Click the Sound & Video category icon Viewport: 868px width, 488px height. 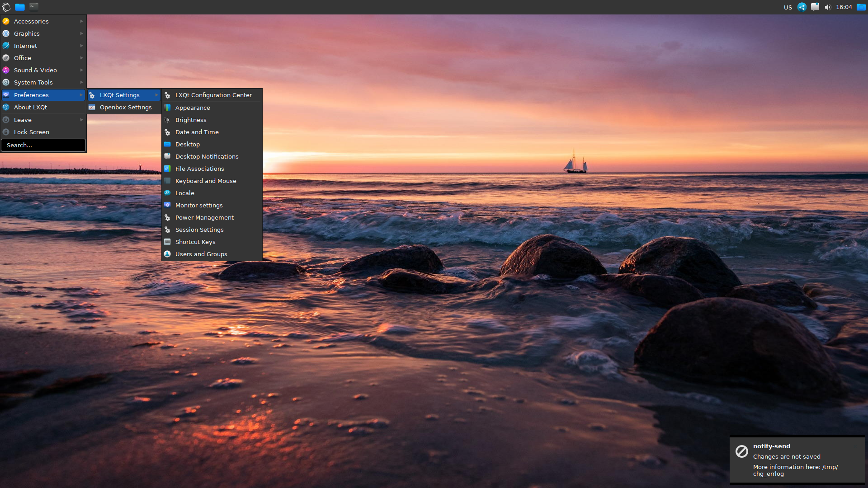pyautogui.click(x=6, y=70)
